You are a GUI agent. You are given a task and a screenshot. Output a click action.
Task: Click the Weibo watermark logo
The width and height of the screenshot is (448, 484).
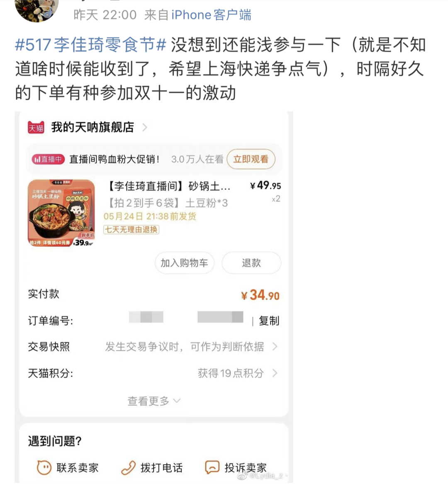(x=242, y=476)
